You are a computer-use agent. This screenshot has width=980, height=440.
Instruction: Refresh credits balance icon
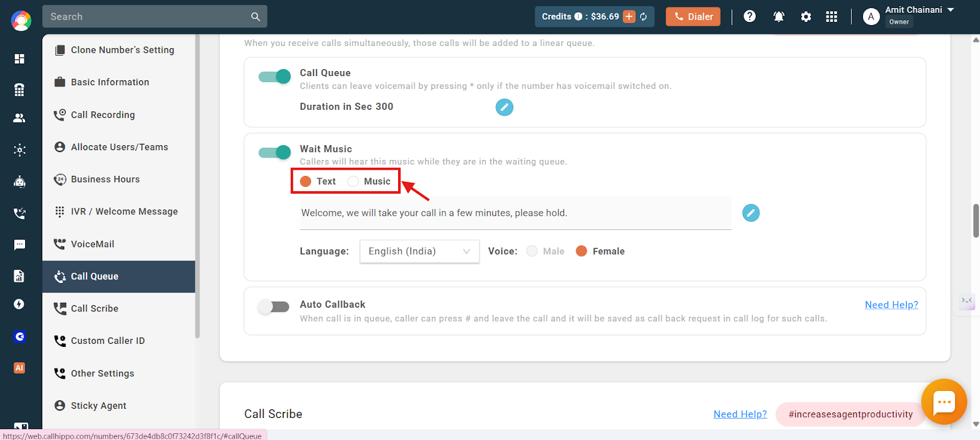pyautogui.click(x=644, y=17)
